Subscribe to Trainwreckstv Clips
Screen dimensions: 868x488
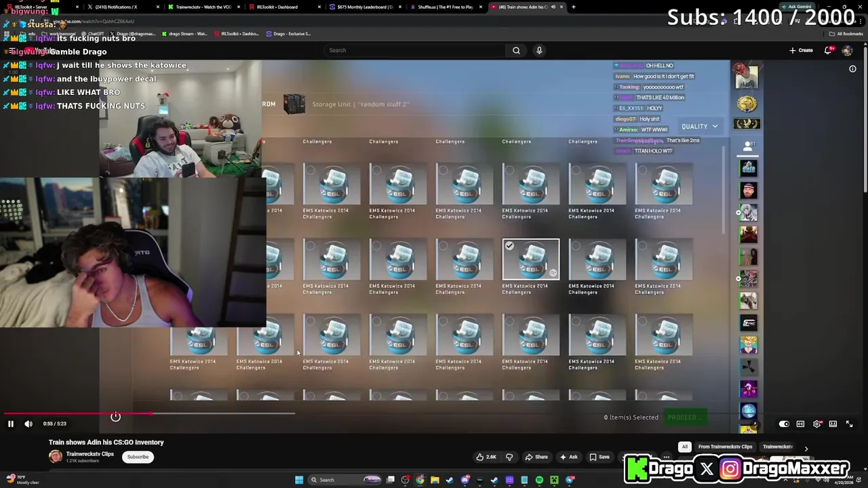click(138, 457)
